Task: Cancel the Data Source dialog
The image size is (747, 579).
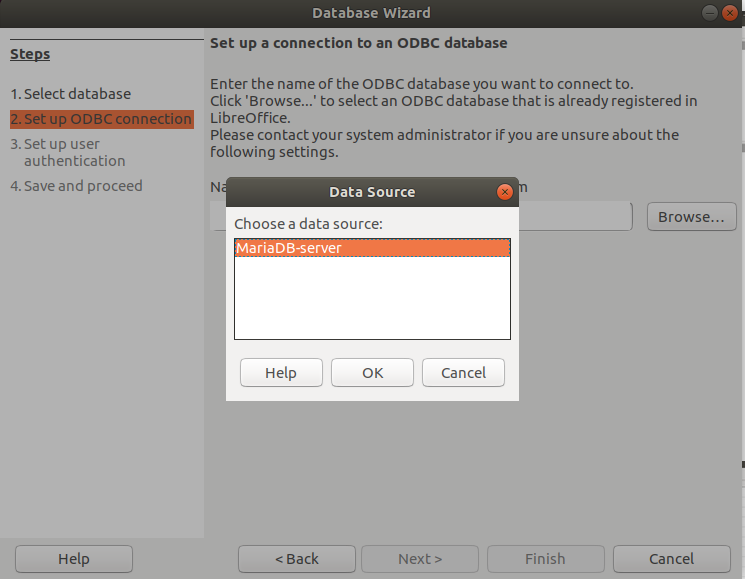Action: (463, 373)
